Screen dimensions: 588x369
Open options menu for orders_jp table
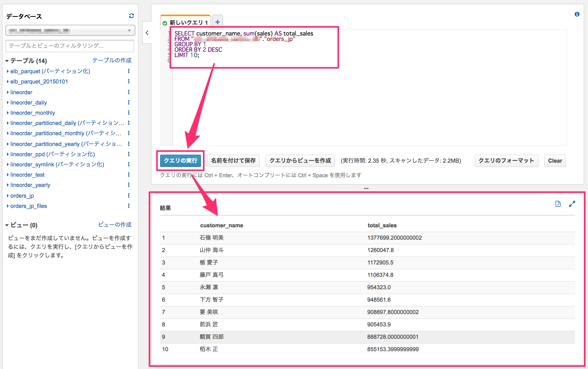129,196
